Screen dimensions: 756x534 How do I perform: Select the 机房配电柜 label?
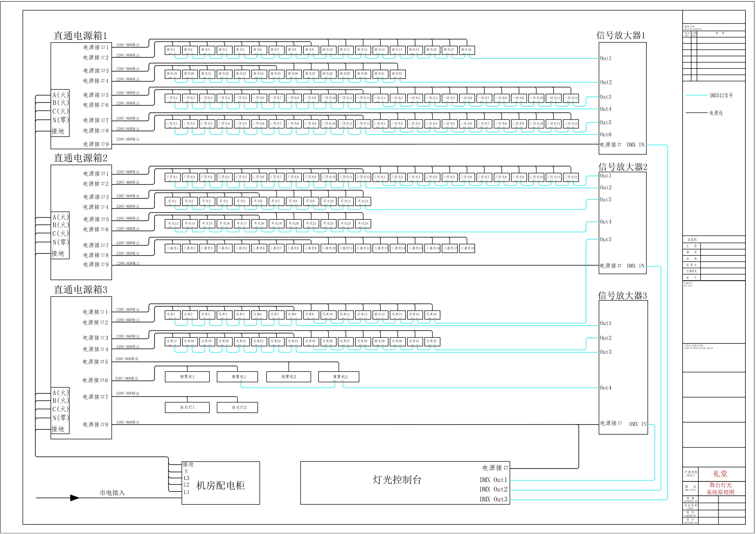click(220, 485)
